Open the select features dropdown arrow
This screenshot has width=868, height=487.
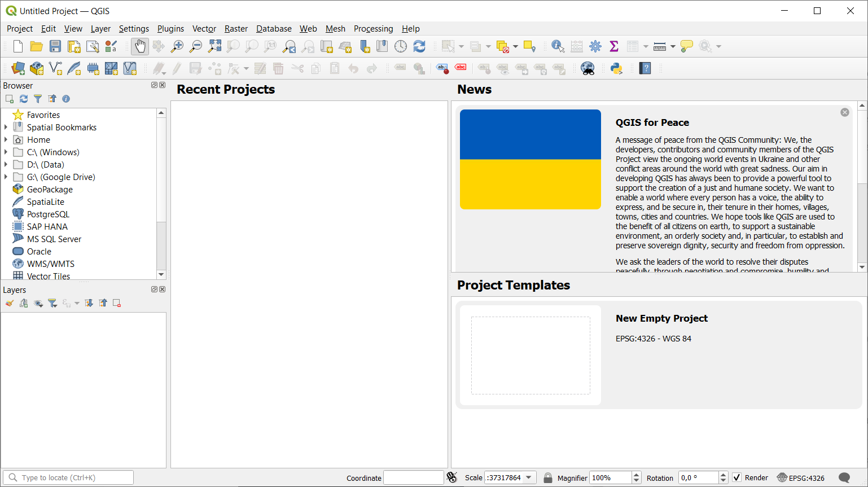tap(461, 46)
